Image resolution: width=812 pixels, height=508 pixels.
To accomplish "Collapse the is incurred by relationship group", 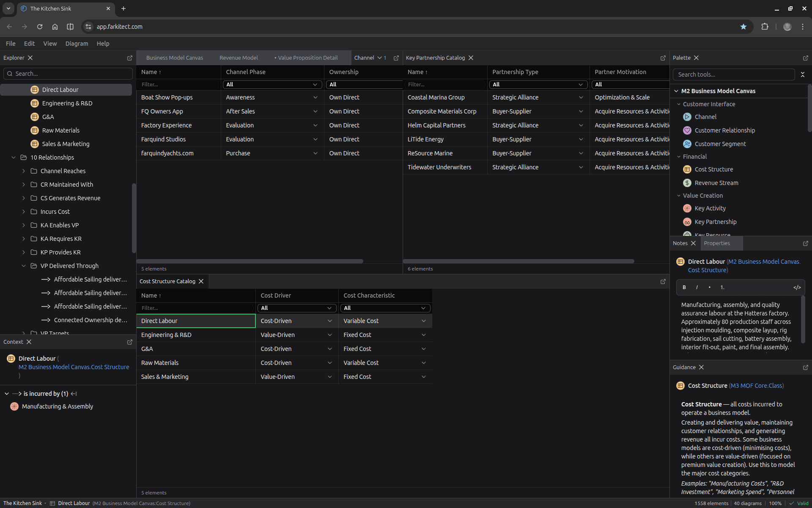I will (x=7, y=394).
